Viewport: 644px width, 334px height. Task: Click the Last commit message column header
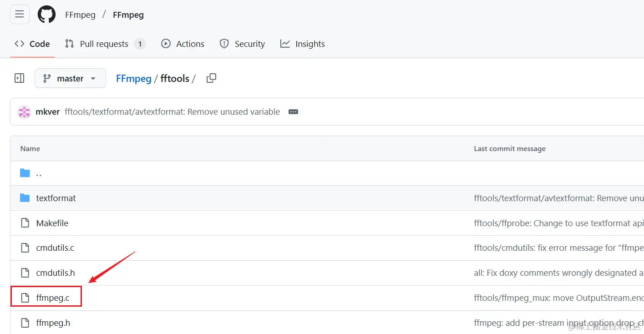click(510, 148)
